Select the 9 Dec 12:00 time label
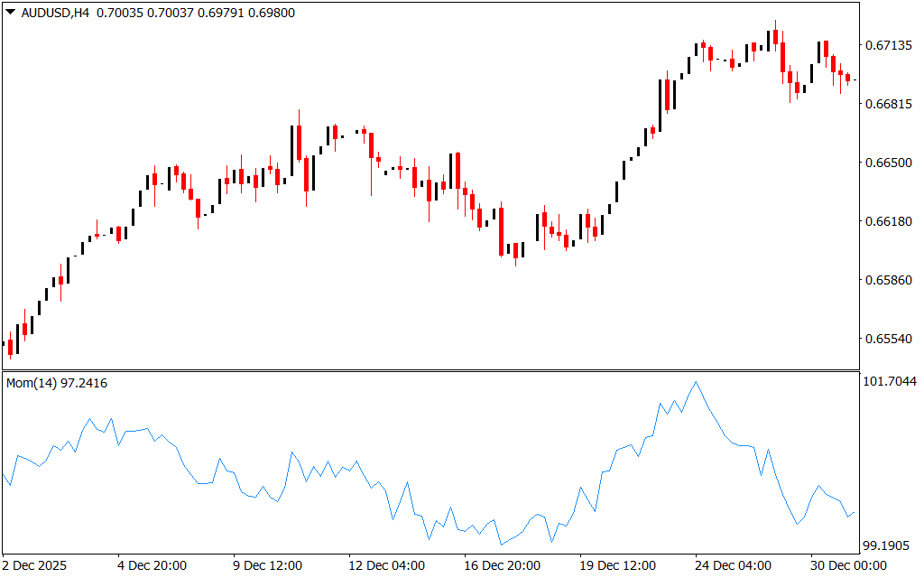The image size is (924, 578). [268, 565]
